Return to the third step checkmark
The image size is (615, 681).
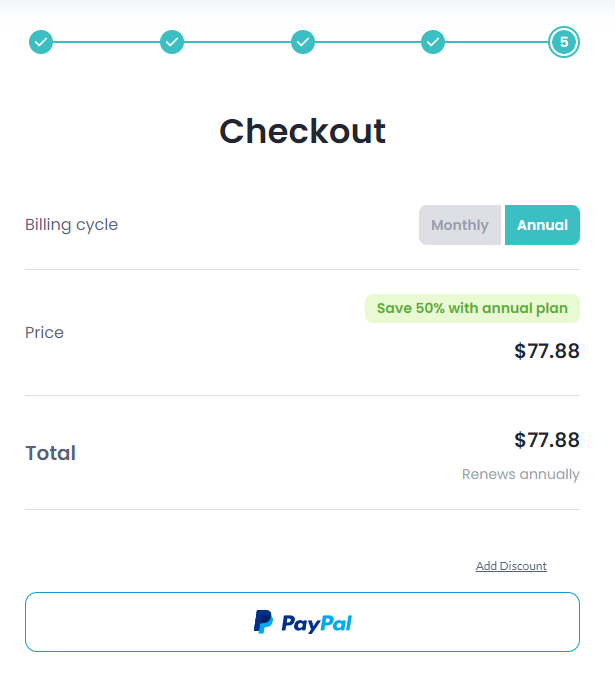[303, 42]
